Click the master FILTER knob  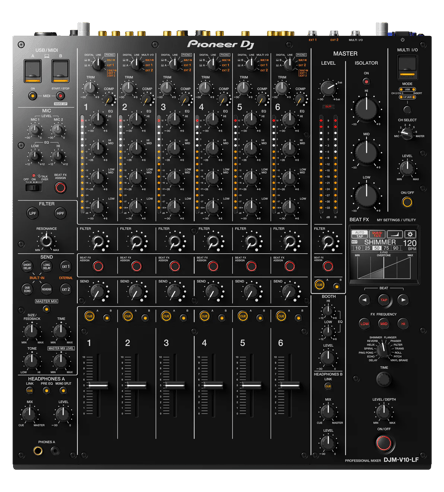pyautogui.click(x=328, y=241)
